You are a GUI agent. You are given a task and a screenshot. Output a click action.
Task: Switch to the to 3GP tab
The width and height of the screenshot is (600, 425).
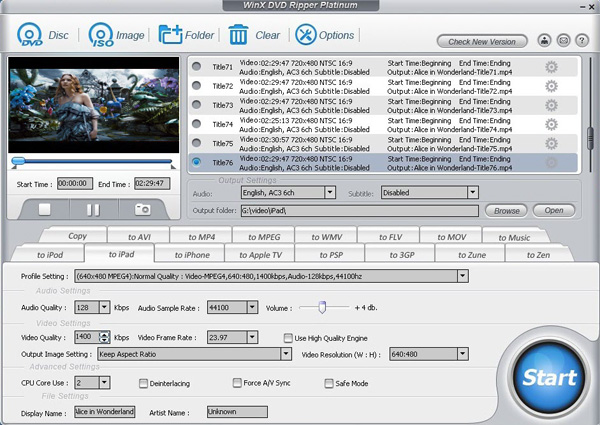click(400, 254)
